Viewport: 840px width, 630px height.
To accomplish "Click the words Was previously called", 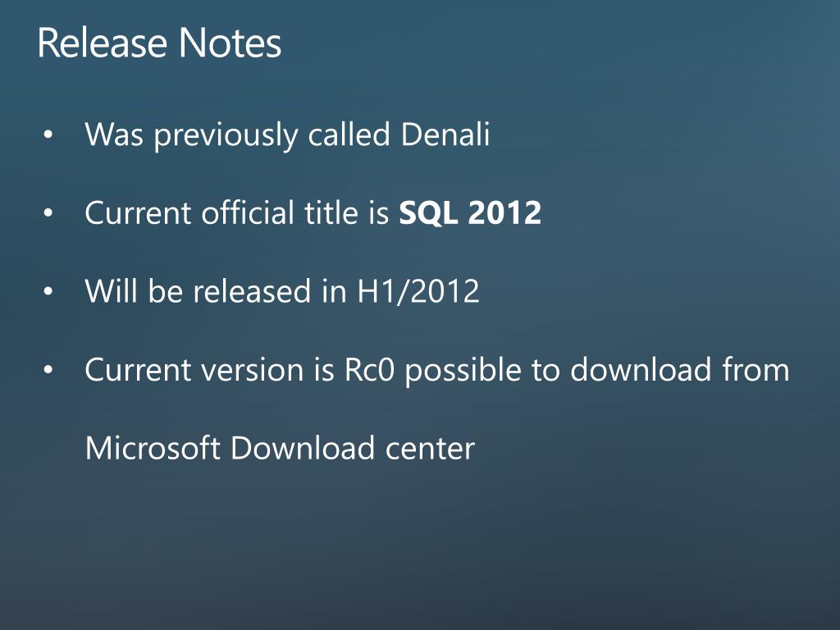I will pyautogui.click(x=237, y=135).
